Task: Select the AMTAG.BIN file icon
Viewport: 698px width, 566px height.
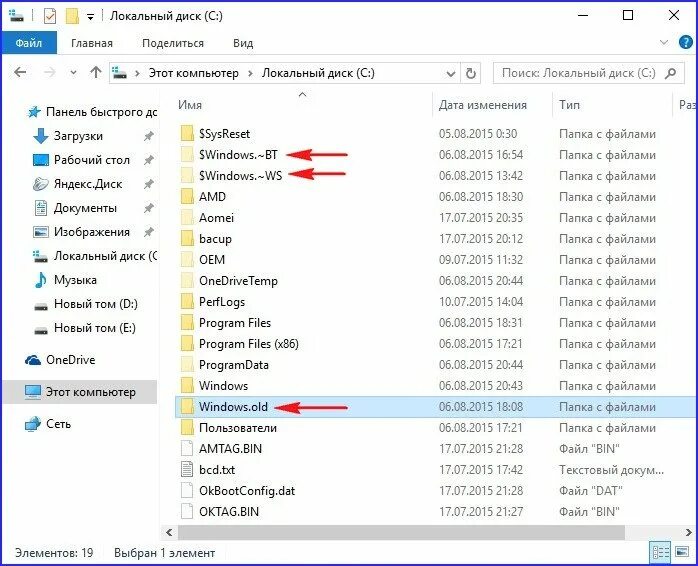Action: 187,448
